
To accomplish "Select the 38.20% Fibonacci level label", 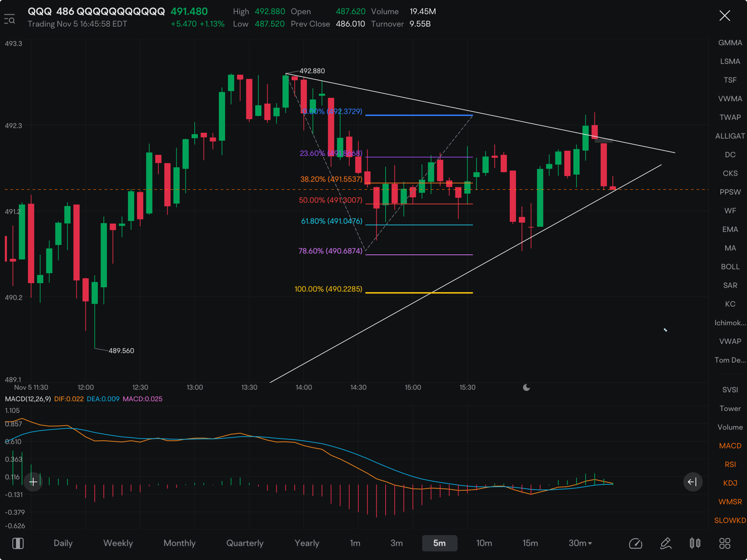I will pos(331,179).
